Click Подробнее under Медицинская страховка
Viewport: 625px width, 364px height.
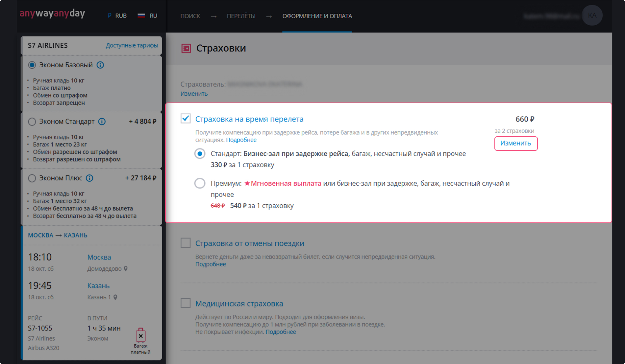(281, 332)
